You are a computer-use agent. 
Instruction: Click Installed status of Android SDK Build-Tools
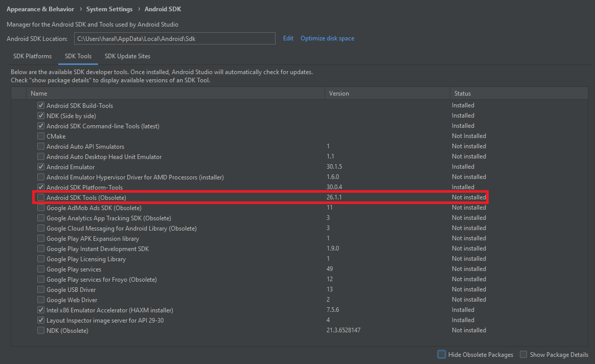pyautogui.click(x=463, y=105)
